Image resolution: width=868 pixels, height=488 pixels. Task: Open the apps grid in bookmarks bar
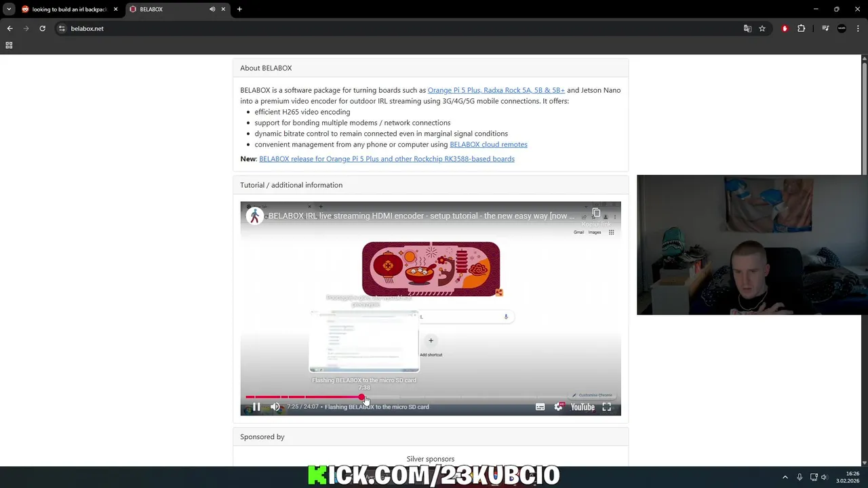click(9, 45)
